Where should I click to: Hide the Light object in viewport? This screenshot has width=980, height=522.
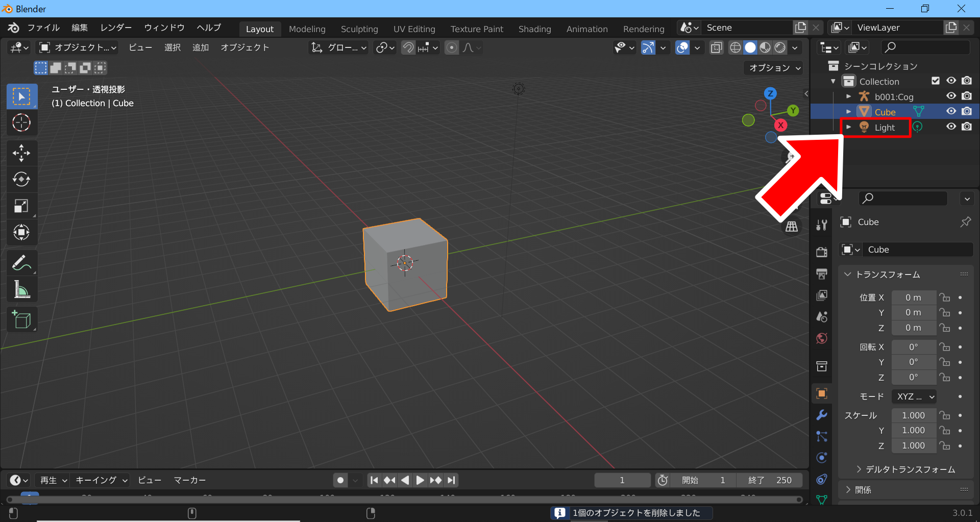point(951,127)
